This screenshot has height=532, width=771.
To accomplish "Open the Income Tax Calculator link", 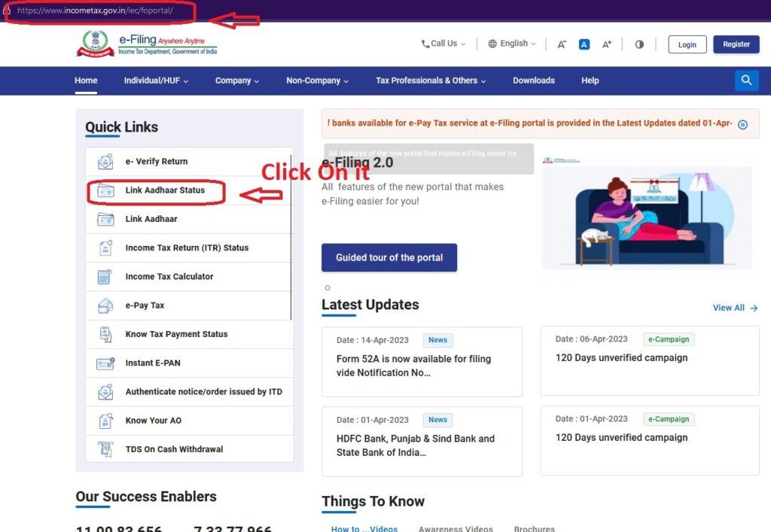I will 169,277.
